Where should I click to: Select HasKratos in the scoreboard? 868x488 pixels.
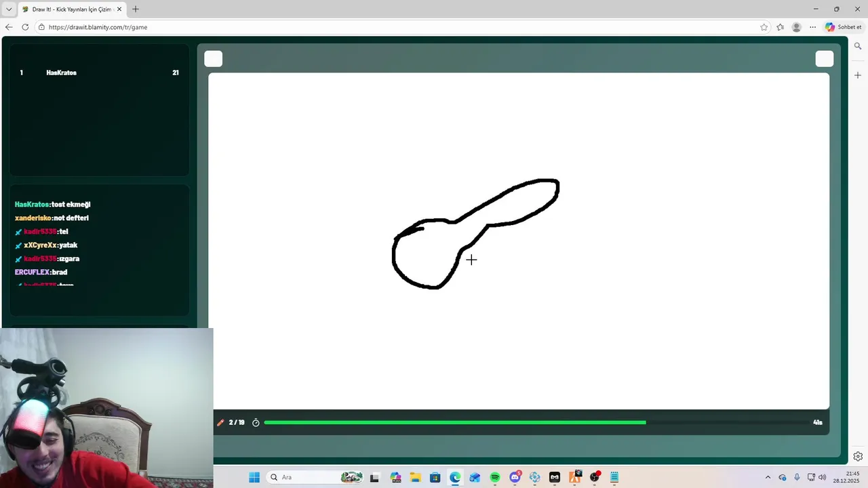[x=99, y=73]
